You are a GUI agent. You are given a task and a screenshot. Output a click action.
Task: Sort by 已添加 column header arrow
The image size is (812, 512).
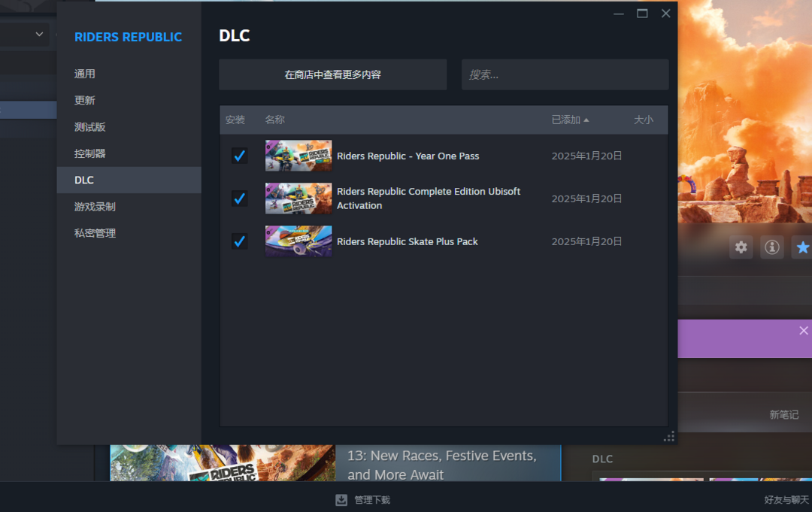[586, 120]
